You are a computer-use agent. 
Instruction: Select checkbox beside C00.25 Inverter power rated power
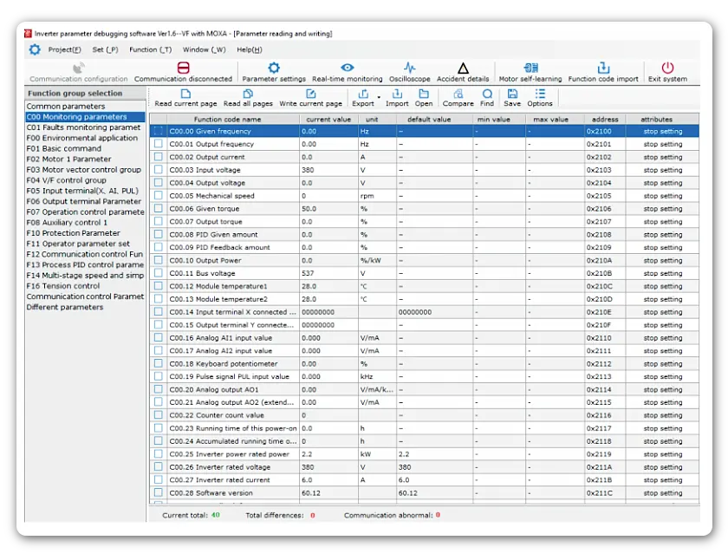pos(158,454)
